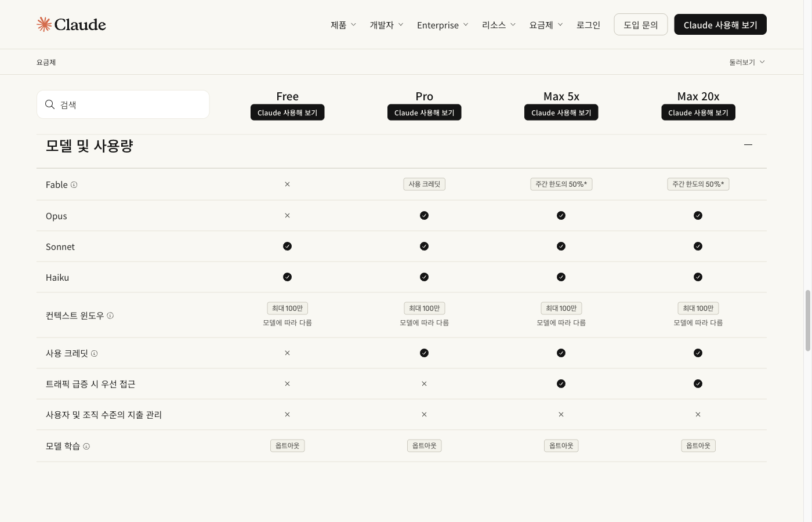
Task: Click the 도입 문의 button
Action: [641, 24]
